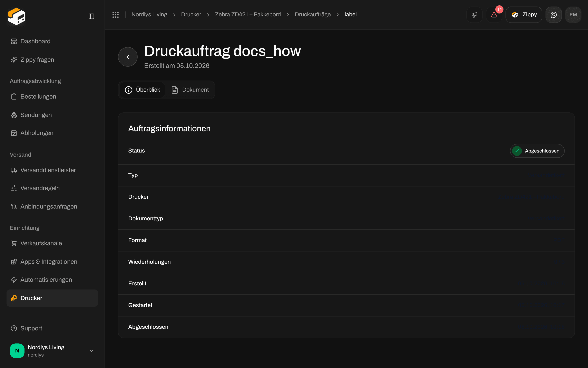Image resolution: width=588 pixels, height=368 pixels.
Task: Click the label breadcrumb item
Action: tap(350, 15)
